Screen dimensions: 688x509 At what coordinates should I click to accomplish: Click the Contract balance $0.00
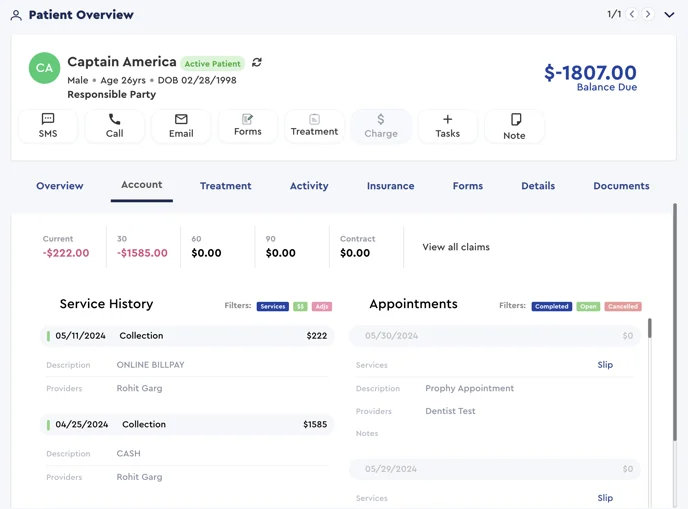click(x=355, y=253)
